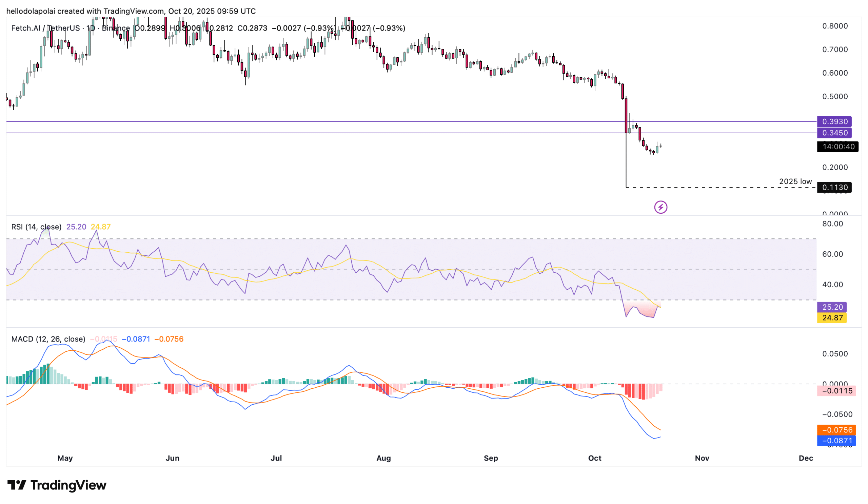Click the black 0.1130 price label
This screenshot has width=868, height=504.
pos(834,188)
